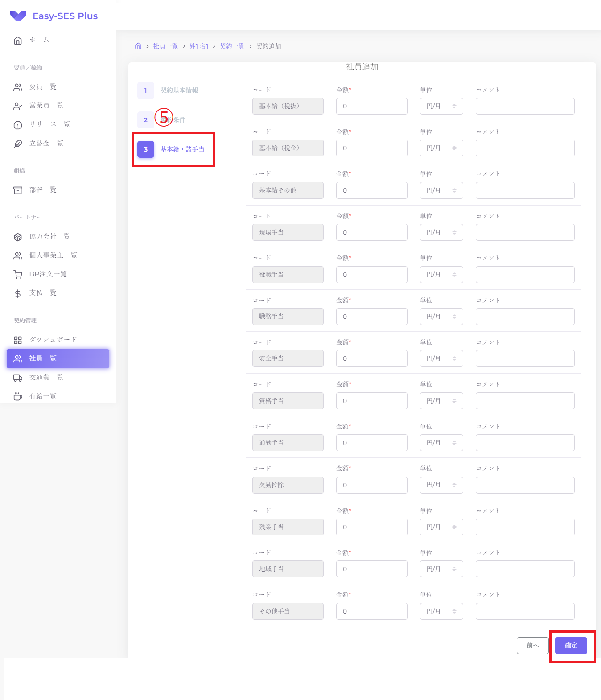Open unit dropdown for 基本給（税抜）
601x700 pixels.
(441, 106)
